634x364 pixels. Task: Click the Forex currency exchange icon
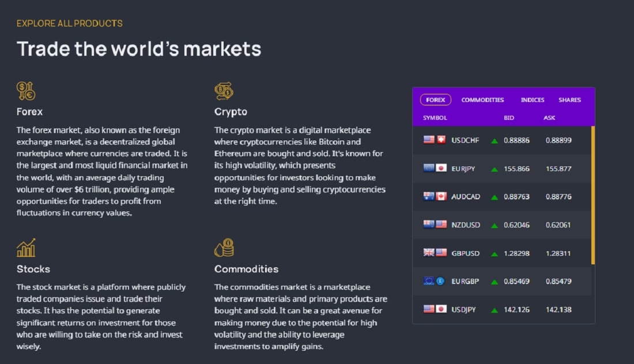(x=26, y=91)
